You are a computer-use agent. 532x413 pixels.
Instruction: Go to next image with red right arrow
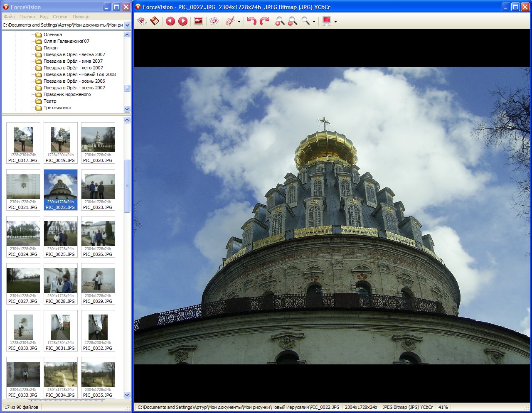pos(183,21)
